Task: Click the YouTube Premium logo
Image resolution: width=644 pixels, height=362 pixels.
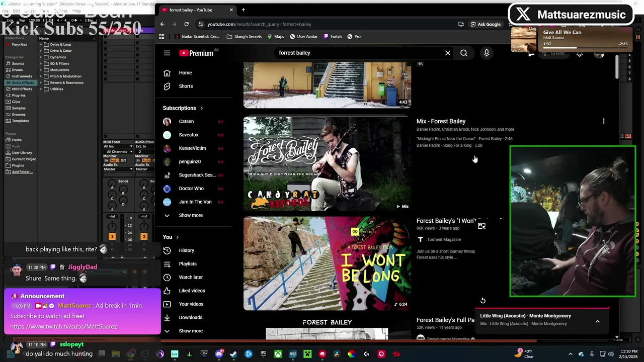Action: click(196, 53)
